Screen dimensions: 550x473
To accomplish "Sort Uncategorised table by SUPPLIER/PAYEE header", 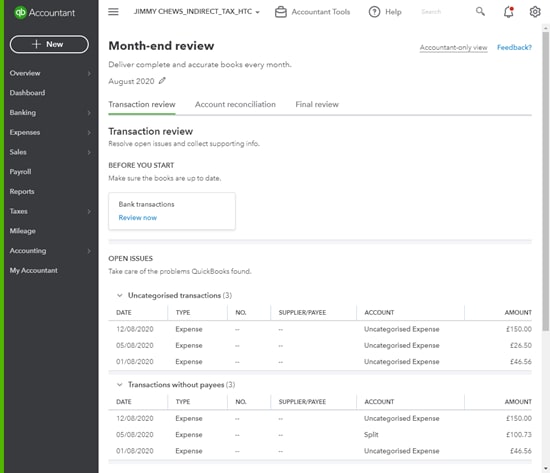I will coord(302,313).
